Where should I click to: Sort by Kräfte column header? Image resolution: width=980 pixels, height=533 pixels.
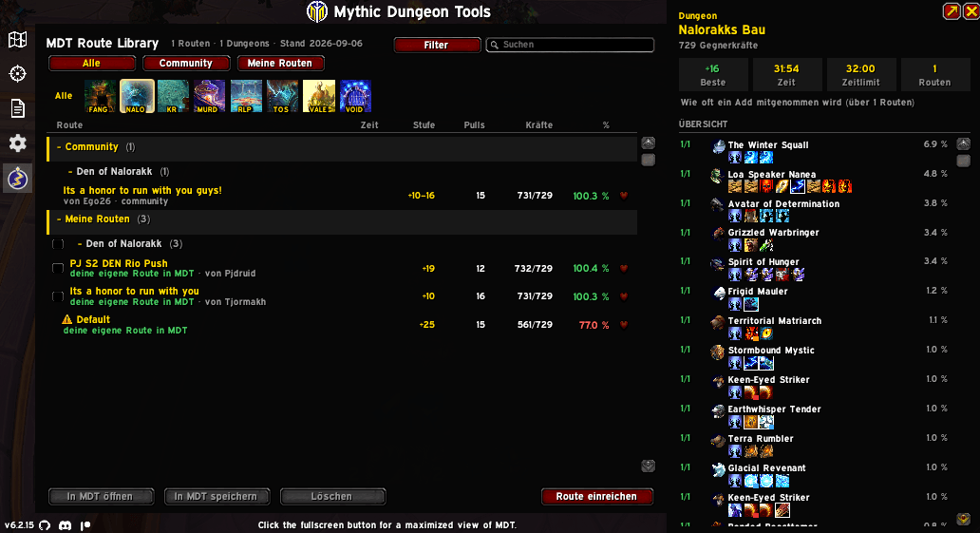(538, 125)
